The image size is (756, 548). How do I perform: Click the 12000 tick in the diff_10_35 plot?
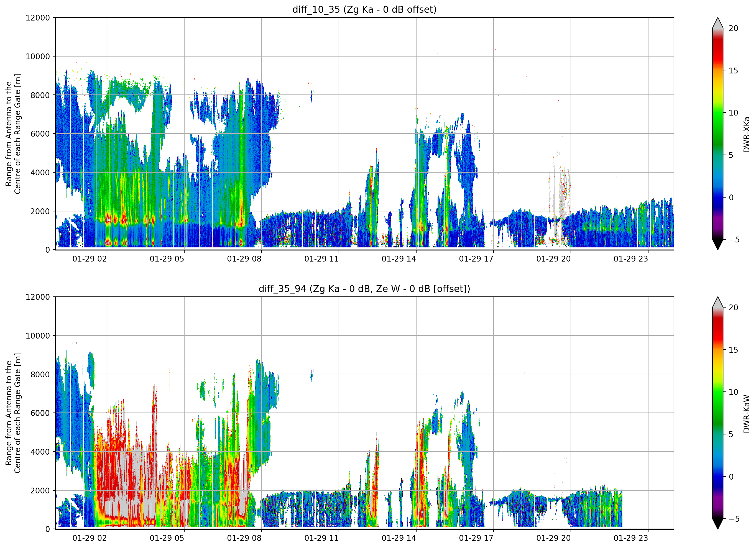pos(38,18)
